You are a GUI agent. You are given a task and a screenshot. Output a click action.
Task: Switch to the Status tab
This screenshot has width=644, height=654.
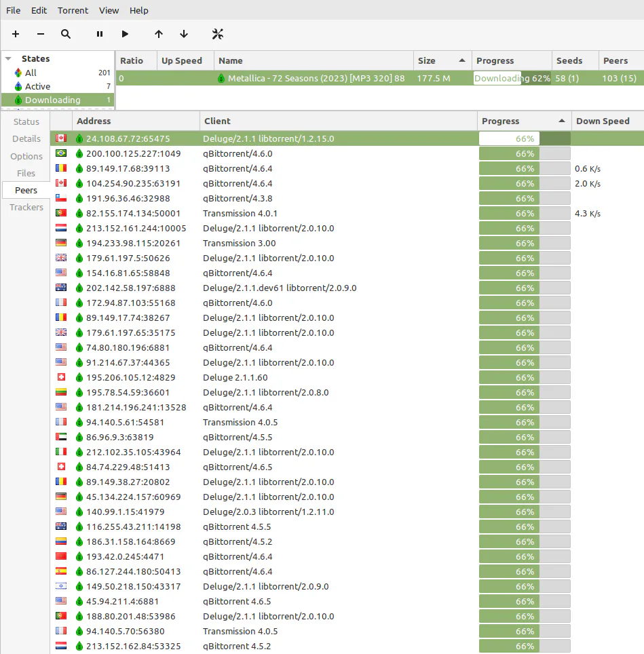tap(26, 122)
